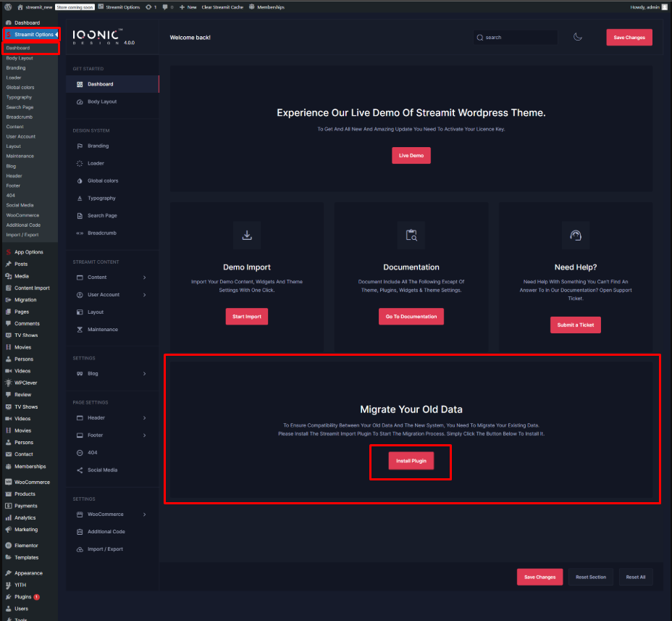Screen dimensions: 672x621
Task: Open the Loader spinner icon in the options panel
Action: click(x=80, y=163)
